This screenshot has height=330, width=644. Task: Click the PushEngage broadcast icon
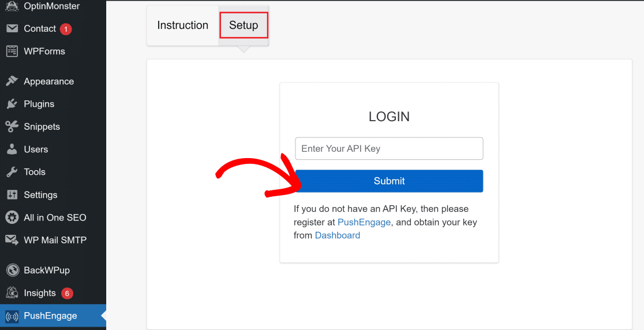click(x=12, y=316)
